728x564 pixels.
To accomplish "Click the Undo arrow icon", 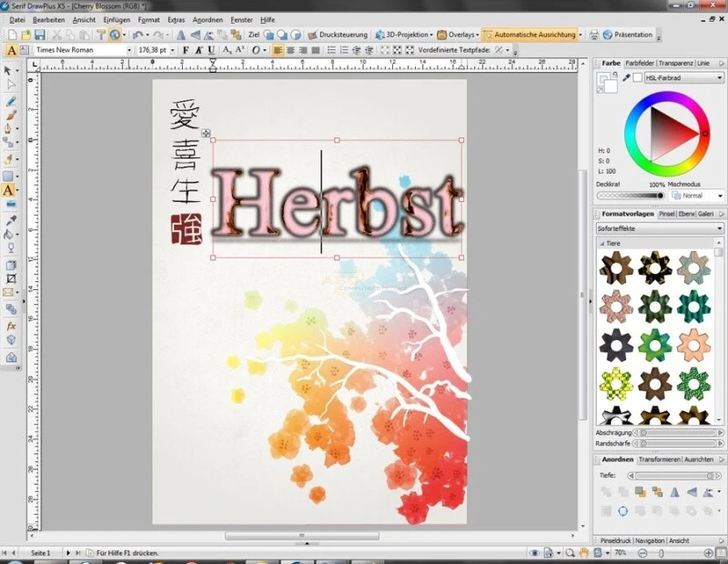I will tap(136, 35).
